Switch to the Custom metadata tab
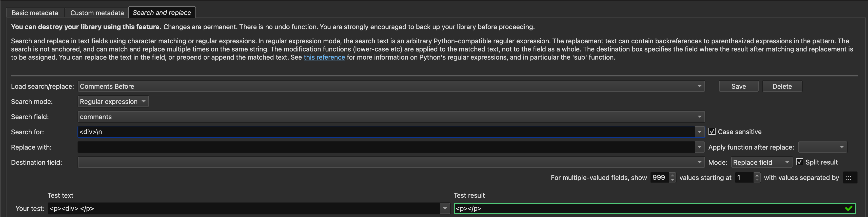The image size is (868, 217). click(x=97, y=13)
